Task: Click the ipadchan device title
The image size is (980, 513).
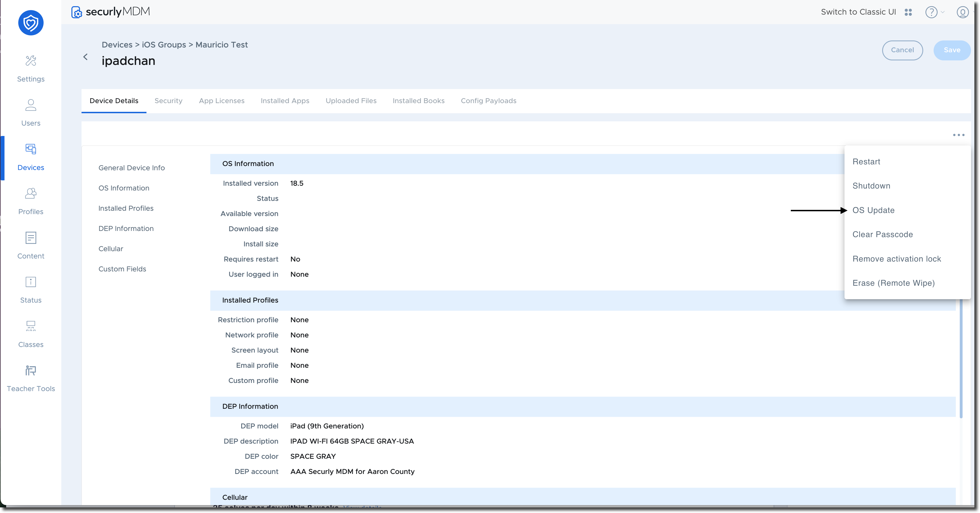Action: [x=128, y=61]
